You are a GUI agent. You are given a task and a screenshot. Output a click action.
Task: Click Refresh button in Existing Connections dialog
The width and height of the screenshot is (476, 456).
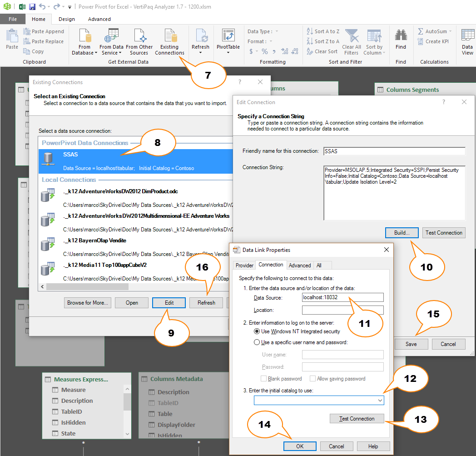tap(206, 303)
